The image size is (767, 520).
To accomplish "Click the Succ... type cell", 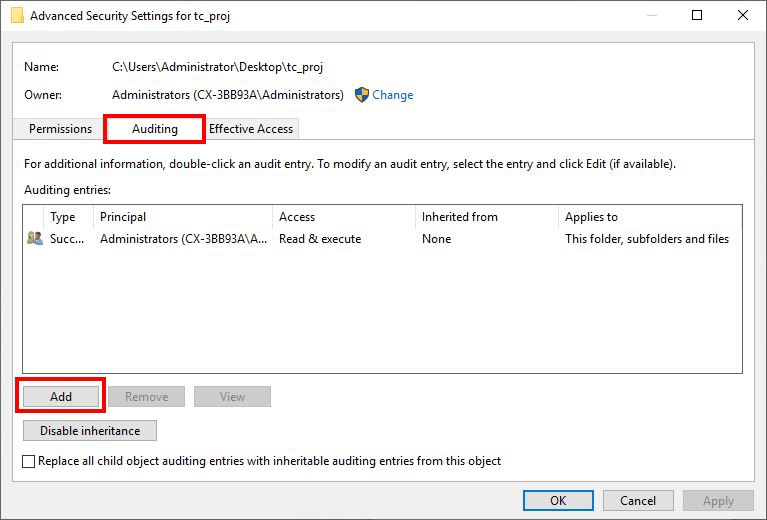I will tap(67, 239).
